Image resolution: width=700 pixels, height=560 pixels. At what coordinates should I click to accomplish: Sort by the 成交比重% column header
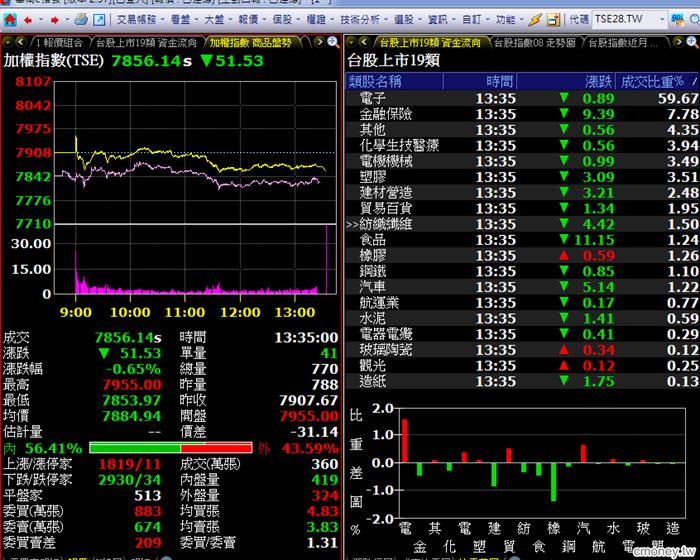coord(656,81)
